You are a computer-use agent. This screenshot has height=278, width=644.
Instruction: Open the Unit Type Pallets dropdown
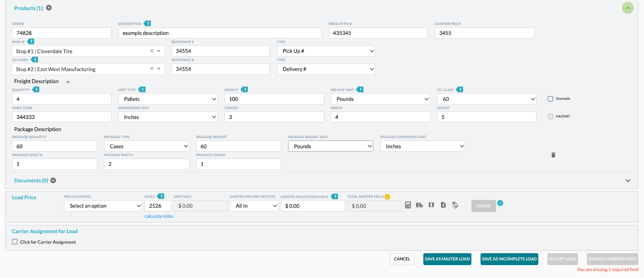pyautogui.click(x=168, y=99)
